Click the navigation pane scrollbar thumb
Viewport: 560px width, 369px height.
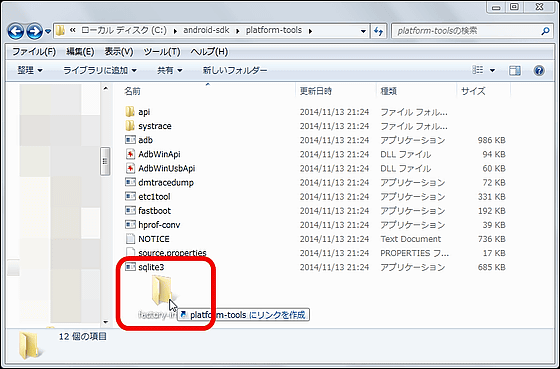point(105,161)
